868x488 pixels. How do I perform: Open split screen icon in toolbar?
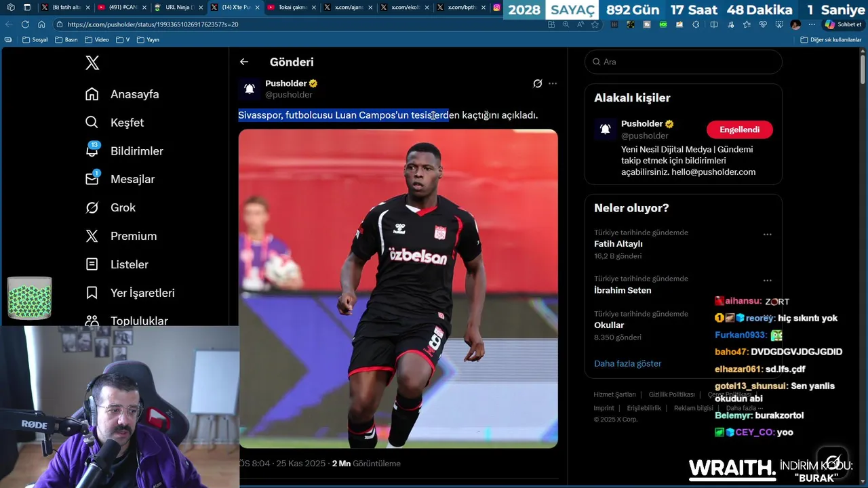713,24
